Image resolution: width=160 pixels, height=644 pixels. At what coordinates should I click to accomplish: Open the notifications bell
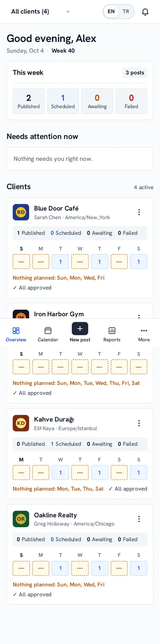pyautogui.click(x=145, y=12)
